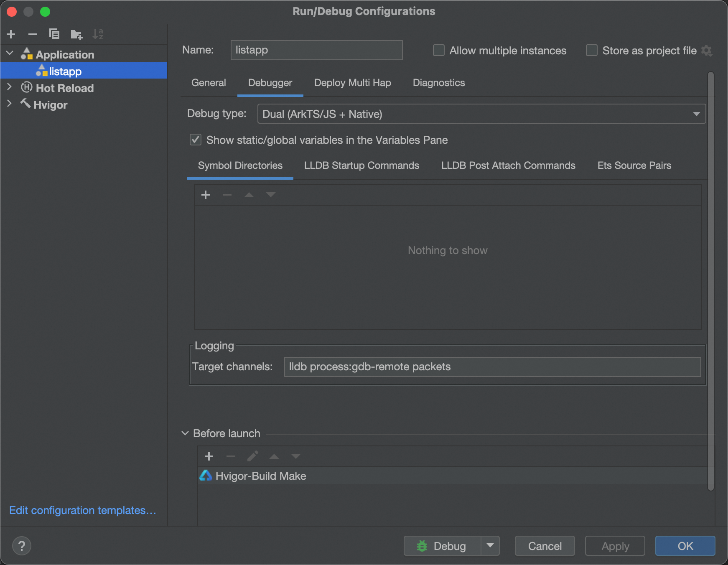Open Store as project file gear settings
The image size is (728, 565).
click(x=706, y=51)
